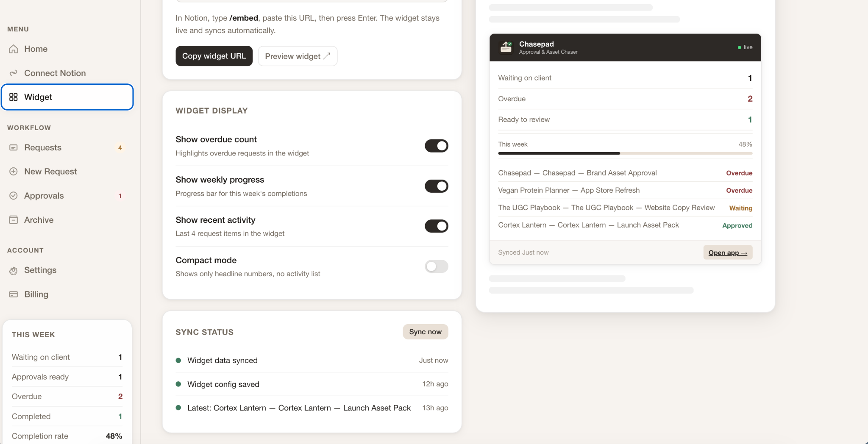Click the New Request plus-circle icon

point(14,172)
